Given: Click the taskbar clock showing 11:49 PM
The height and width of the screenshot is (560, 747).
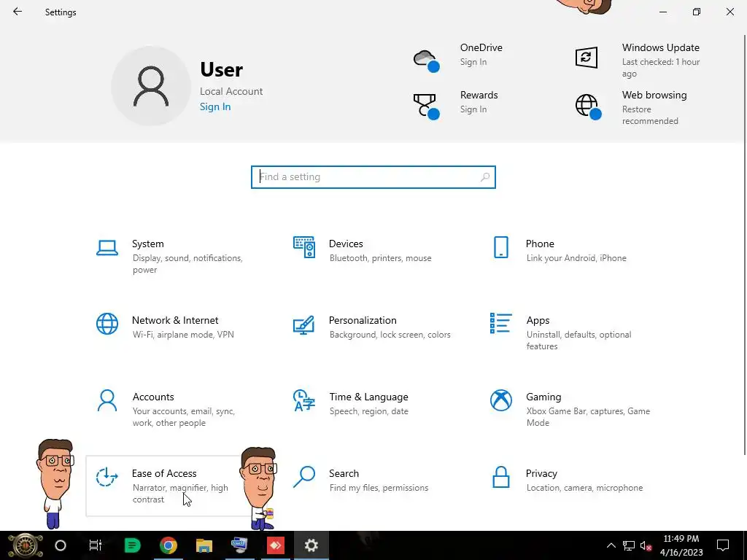Looking at the screenshot, I should pos(681,539).
